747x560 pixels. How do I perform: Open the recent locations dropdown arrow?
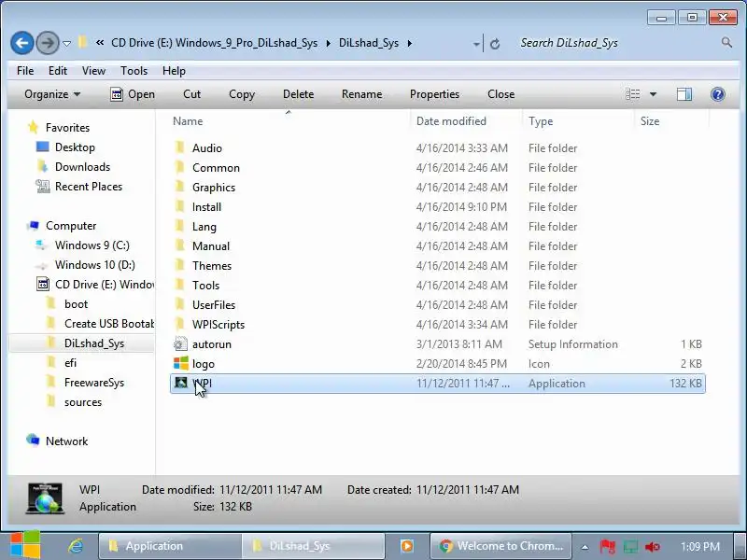(x=66, y=44)
